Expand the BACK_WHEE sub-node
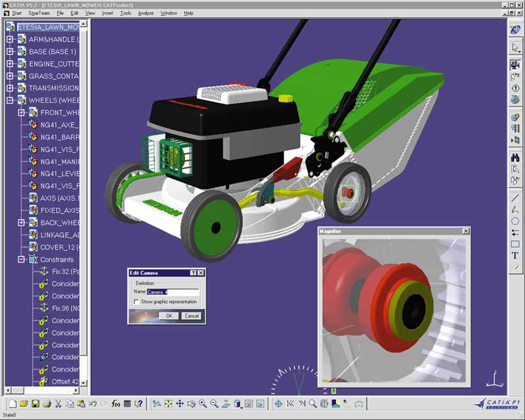Viewport: 525px width, 420px height. tap(22, 222)
